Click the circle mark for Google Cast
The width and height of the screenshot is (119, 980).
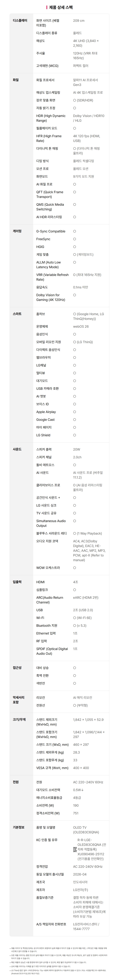tap(75, 420)
